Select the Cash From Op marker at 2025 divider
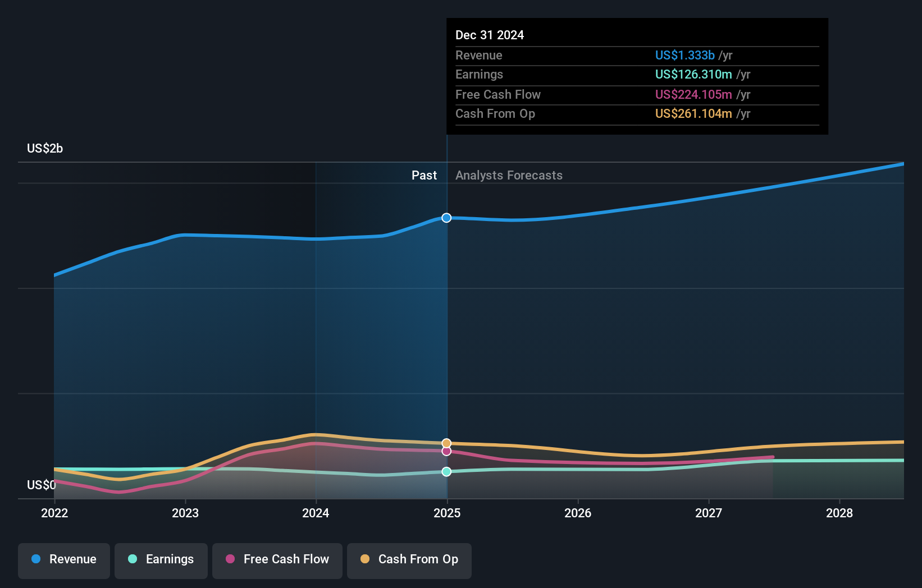922x588 pixels. point(446,443)
